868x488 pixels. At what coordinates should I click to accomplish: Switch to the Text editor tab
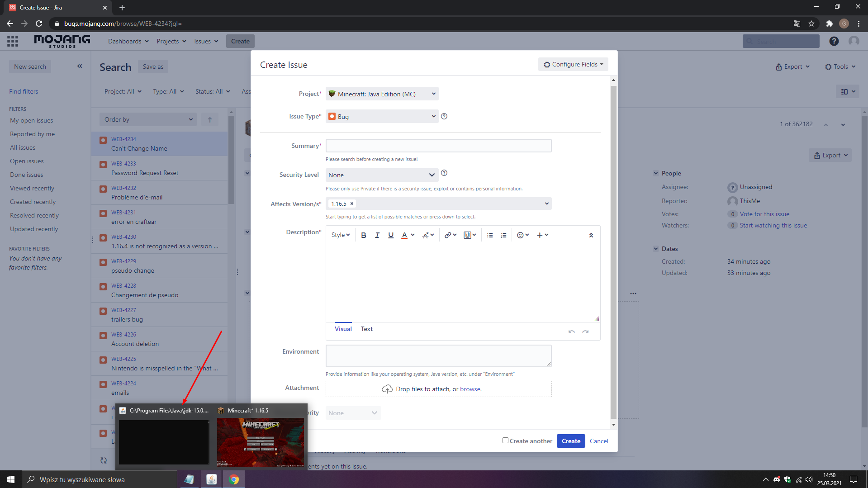point(366,329)
